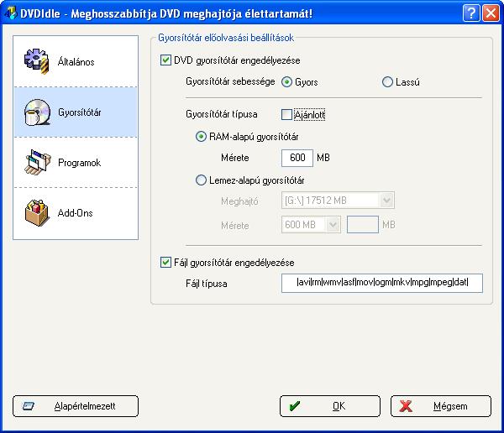Select the Lassú speed radio button
Viewport: 504px width, 433px height.
pos(387,82)
